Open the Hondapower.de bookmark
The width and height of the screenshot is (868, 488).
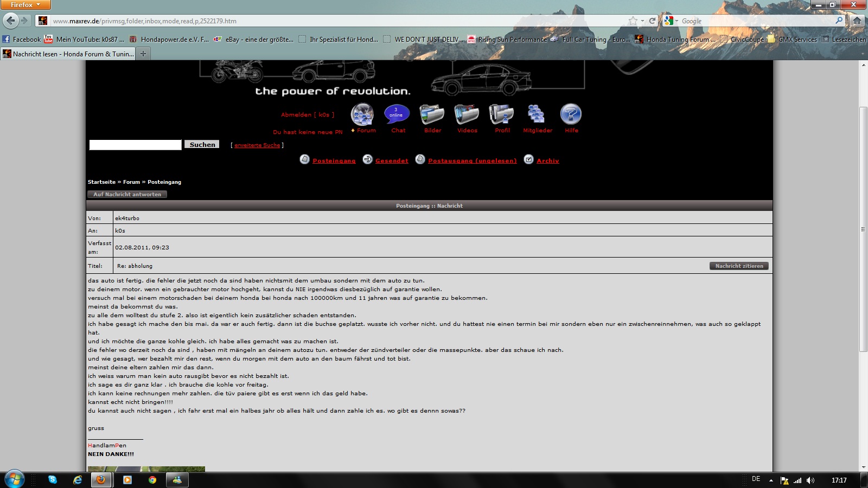tap(169, 39)
